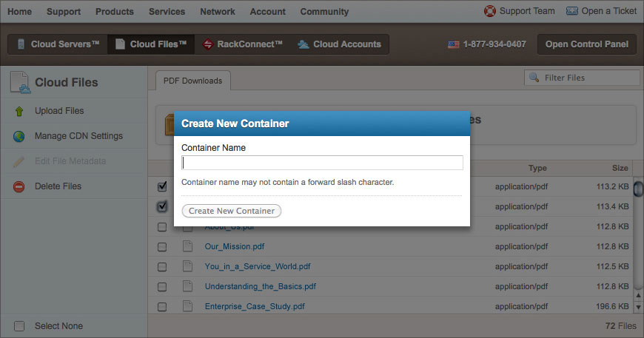
Task: Click the scroll down arrow of file list
Action: 638,307
